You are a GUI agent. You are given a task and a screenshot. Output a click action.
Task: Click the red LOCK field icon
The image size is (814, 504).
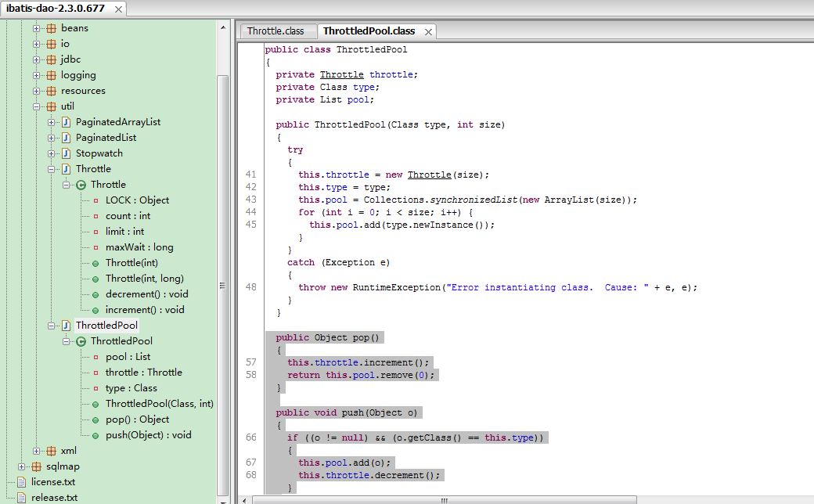(x=95, y=200)
